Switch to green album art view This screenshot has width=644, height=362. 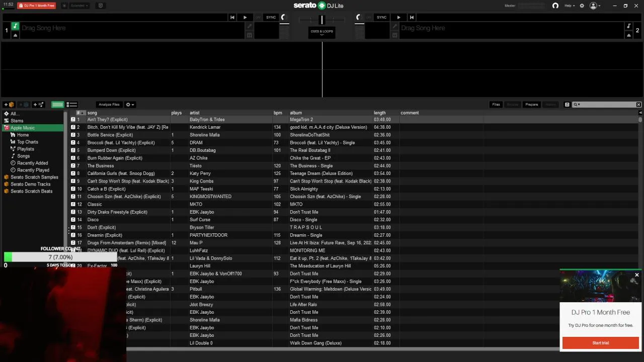(x=57, y=105)
